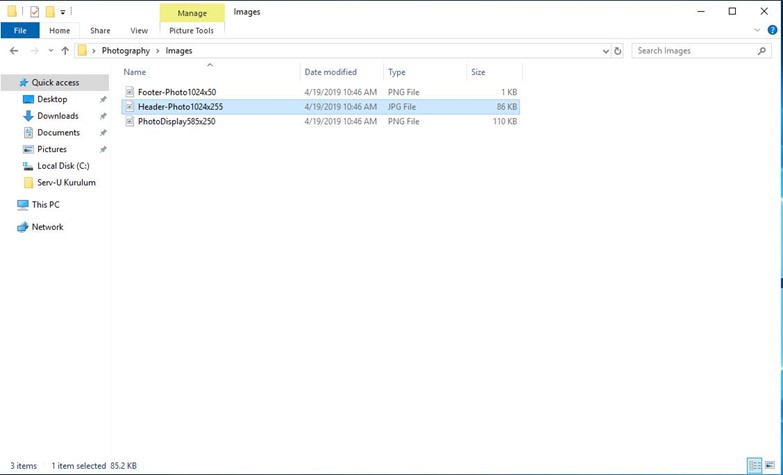Click the 1 KB size cell

click(x=509, y=92)
